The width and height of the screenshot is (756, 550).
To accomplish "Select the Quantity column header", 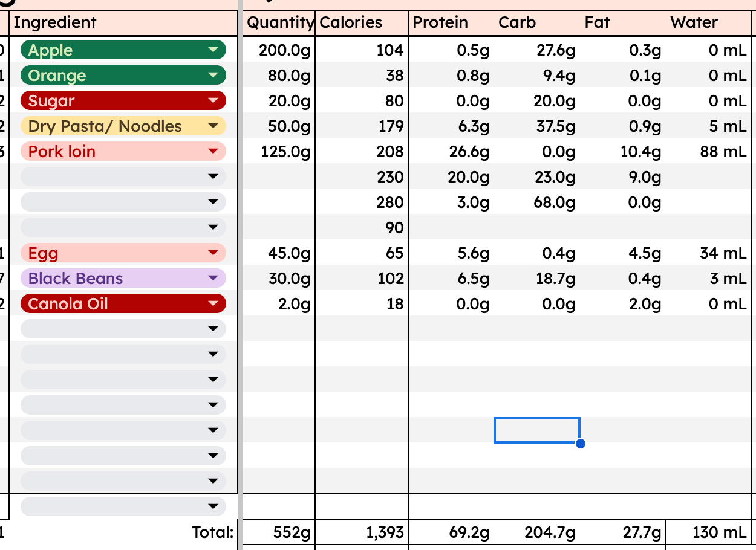I will pos(280,23).
